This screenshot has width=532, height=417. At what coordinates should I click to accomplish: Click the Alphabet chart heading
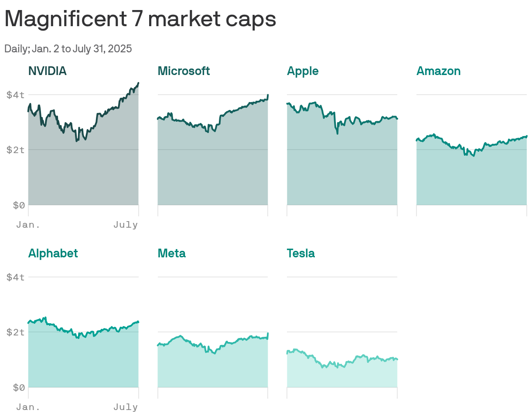(53, 253)
